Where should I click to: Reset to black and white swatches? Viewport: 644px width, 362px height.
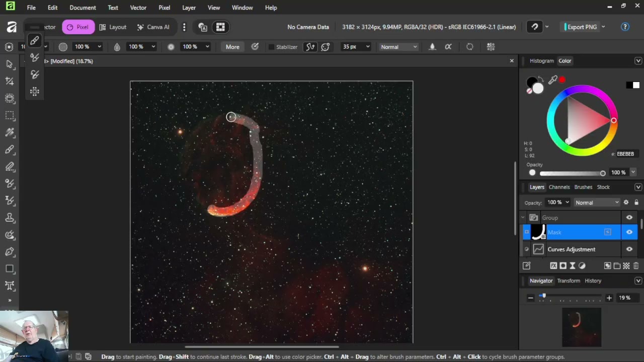632,85
